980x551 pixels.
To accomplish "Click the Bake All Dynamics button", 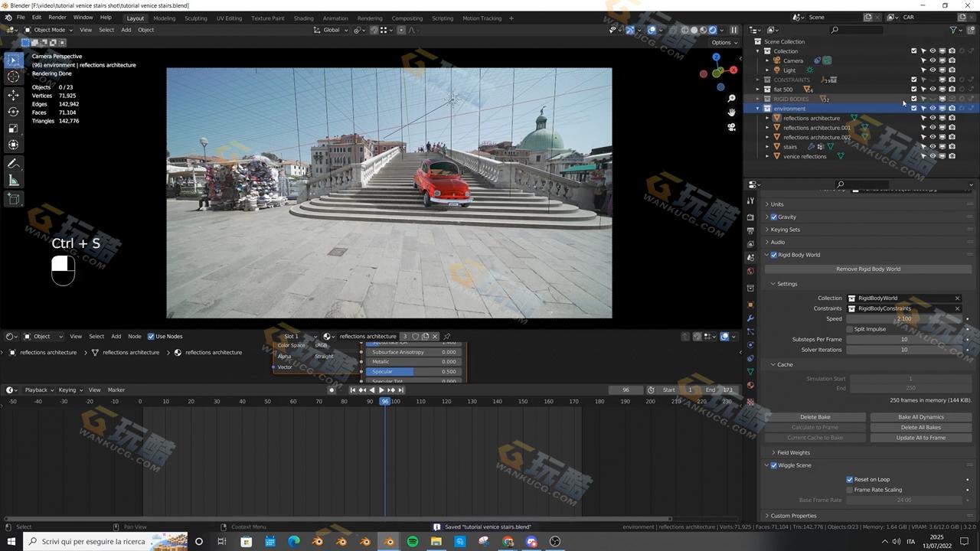I will (x=920, y=417).
